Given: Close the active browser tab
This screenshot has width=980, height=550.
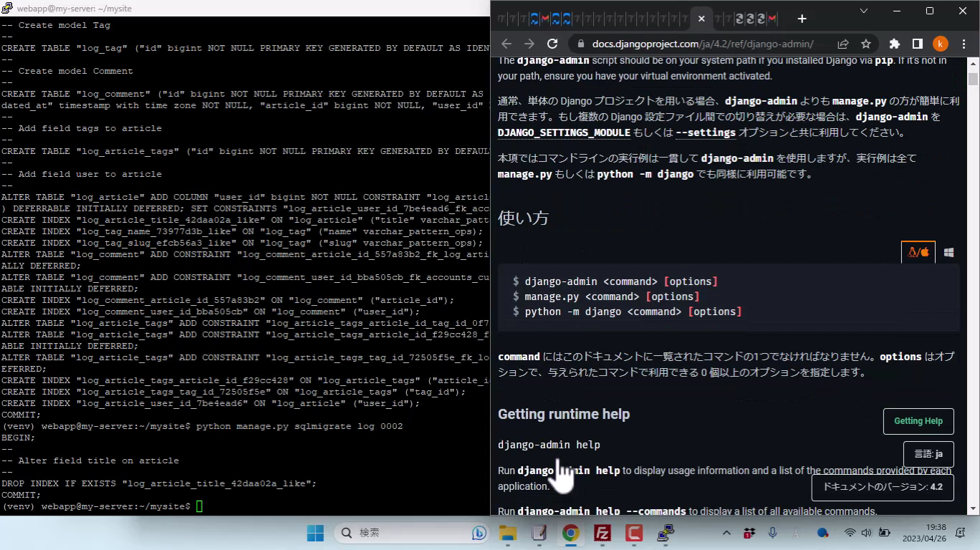Looking at the screenshot, I should tap(701, 19).
